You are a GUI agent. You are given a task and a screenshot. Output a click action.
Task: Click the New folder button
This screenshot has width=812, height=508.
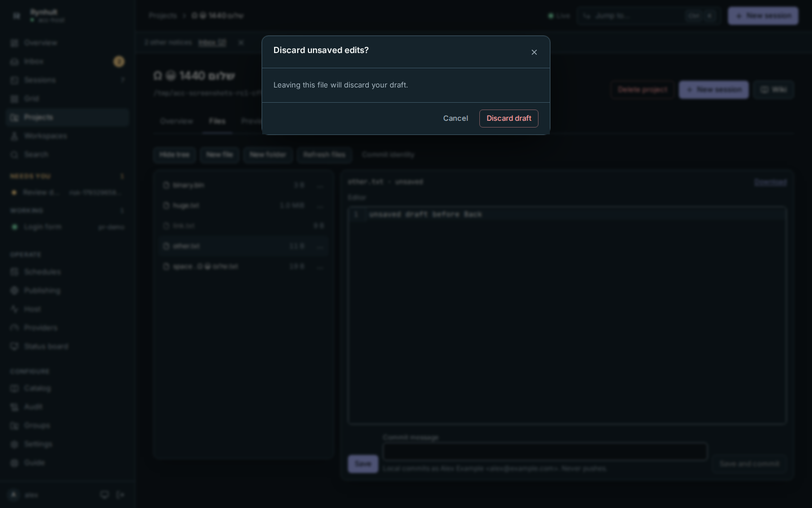(x=268, y=155)
